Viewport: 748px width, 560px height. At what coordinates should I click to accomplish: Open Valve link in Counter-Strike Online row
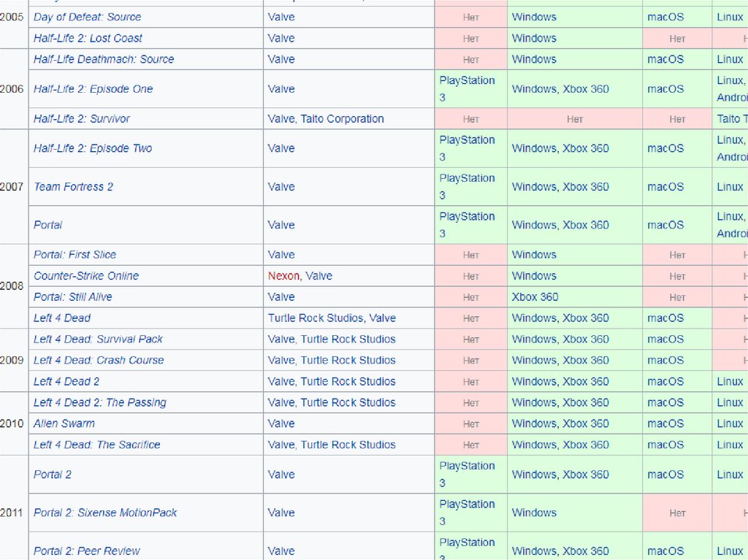coord(318,276)
